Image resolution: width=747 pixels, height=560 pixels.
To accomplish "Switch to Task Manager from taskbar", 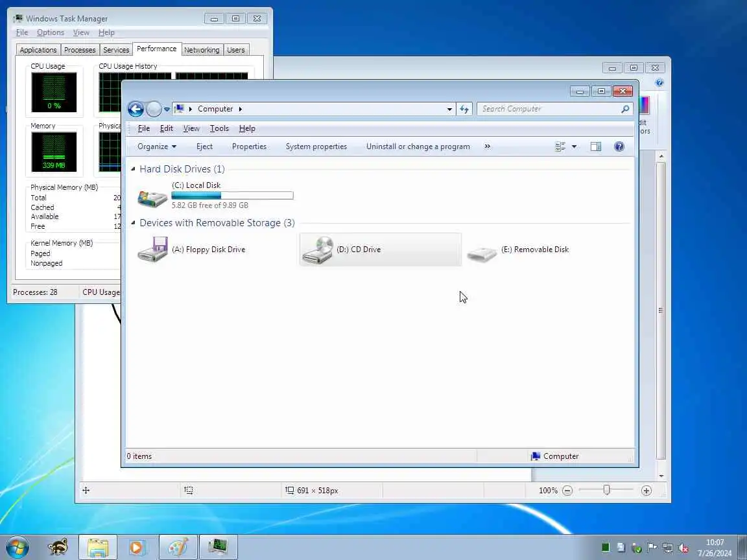I will click(218, 547).
